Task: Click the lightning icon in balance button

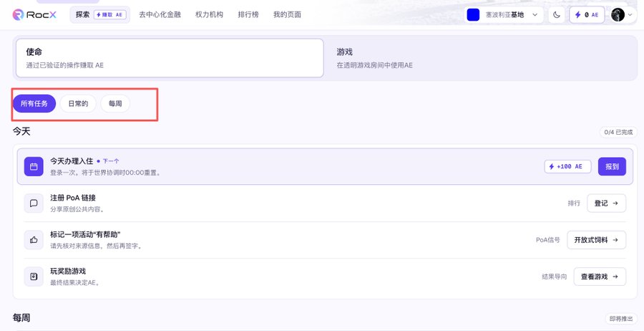Action: (578, 15)
